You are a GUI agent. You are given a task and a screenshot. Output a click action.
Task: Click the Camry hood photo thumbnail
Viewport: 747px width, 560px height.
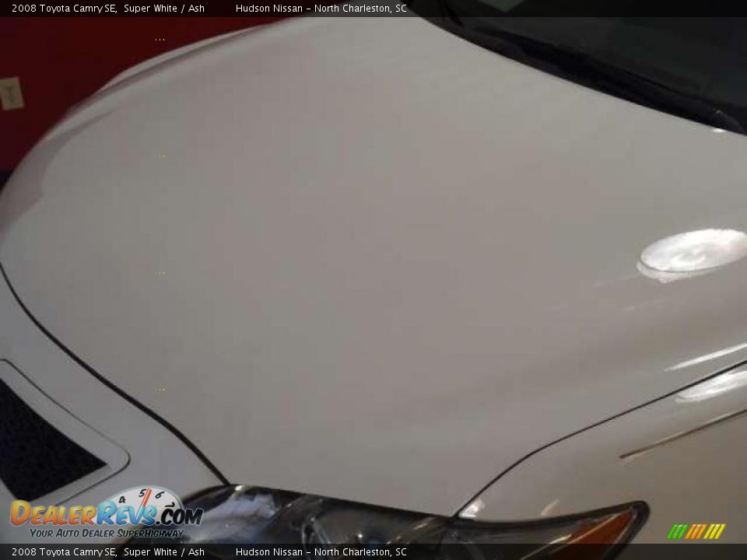(373, 280)
